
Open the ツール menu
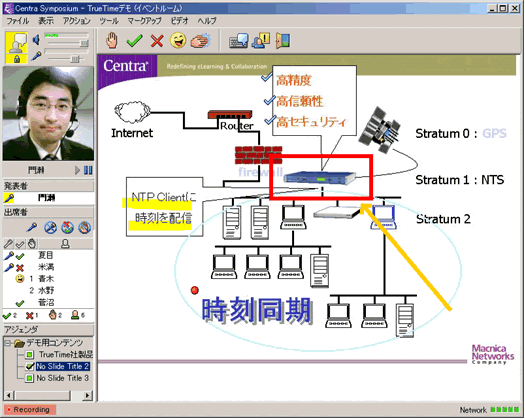[109, 21]
